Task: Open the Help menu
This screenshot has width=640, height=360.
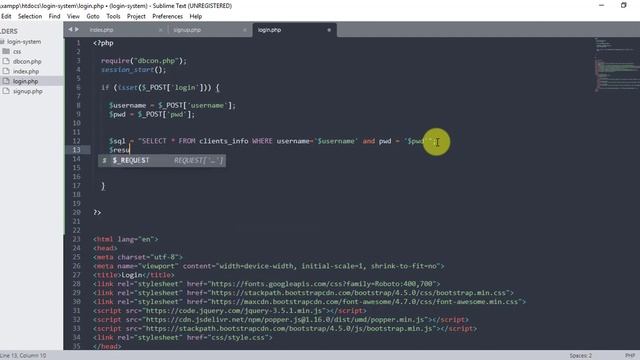Action: click(x=196, y=16)
